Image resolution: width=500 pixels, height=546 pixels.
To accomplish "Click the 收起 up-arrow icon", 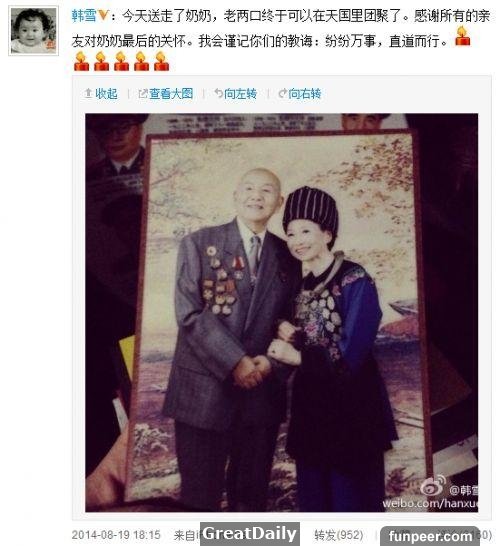I will click(x=88, y=93).
